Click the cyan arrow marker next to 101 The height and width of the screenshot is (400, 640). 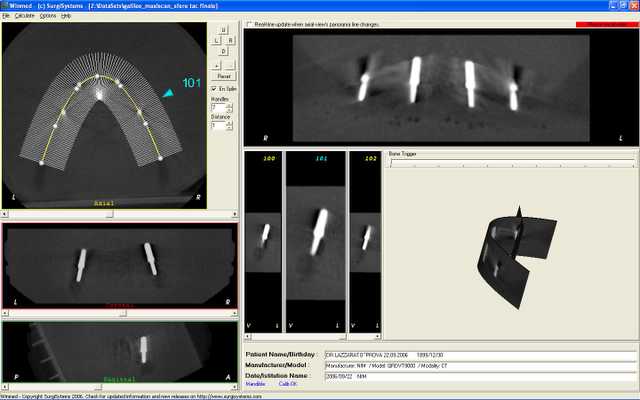click(169, 93)
